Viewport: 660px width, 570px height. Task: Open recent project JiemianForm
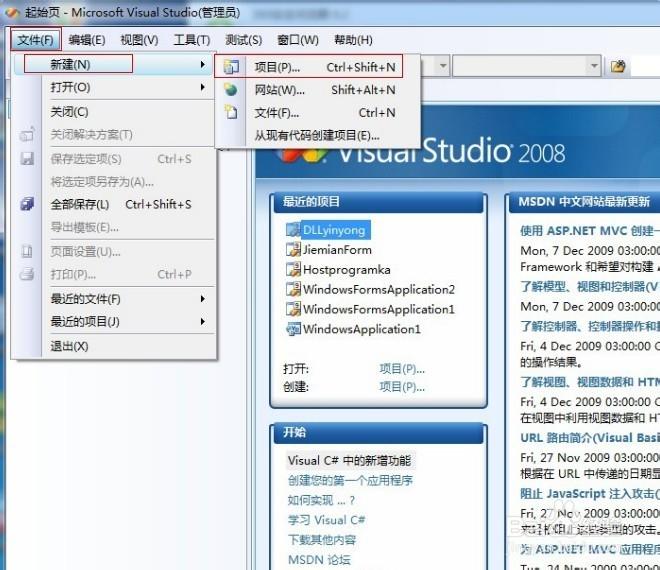(x=337, y=250)
